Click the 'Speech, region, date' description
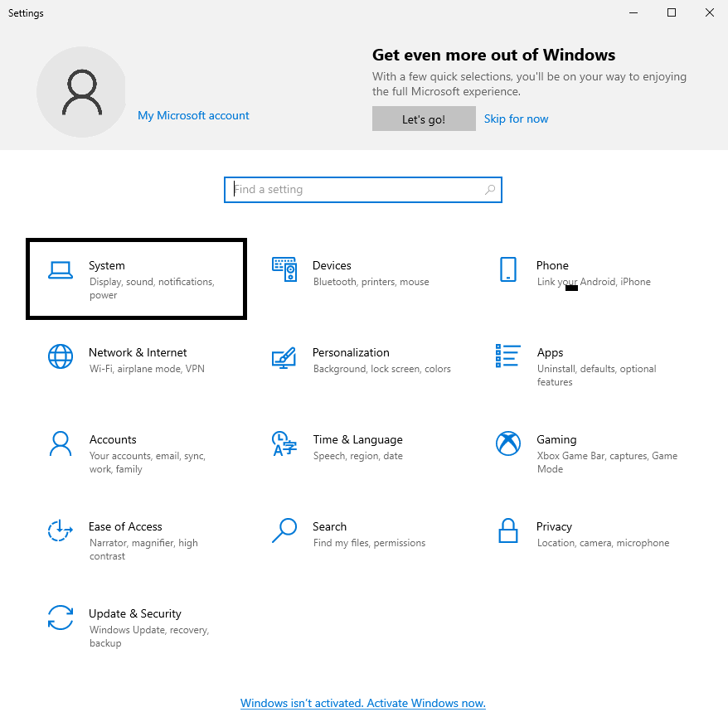 click(x=357, y=456)
